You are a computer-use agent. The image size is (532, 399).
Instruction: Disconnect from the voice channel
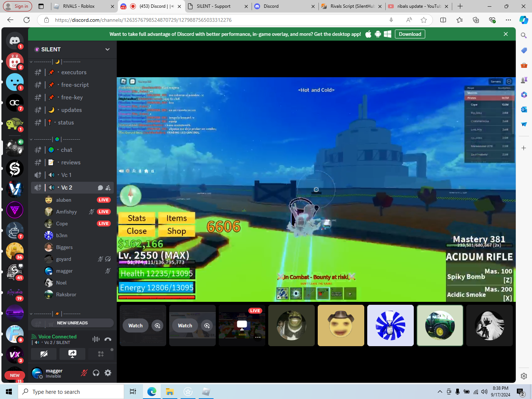108,339
